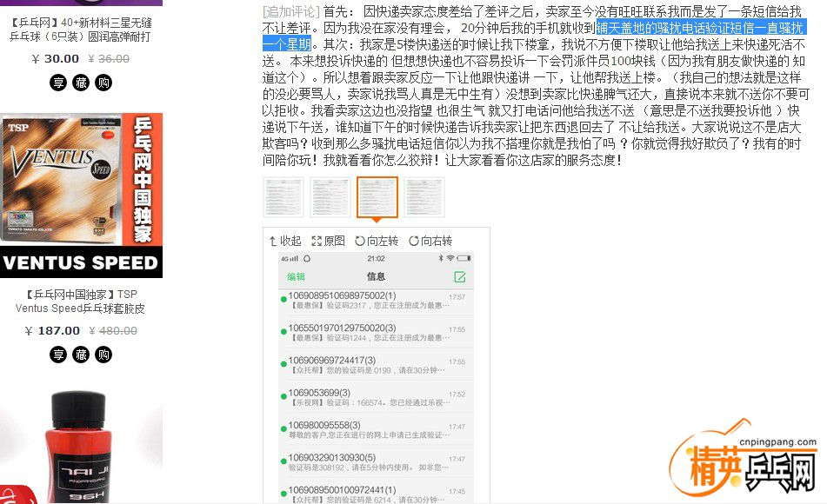This screenshot has height=504, width=827.
Task: Click the favorite (藏) icon under TSP Ventus Speed
Action: (81, 355)
